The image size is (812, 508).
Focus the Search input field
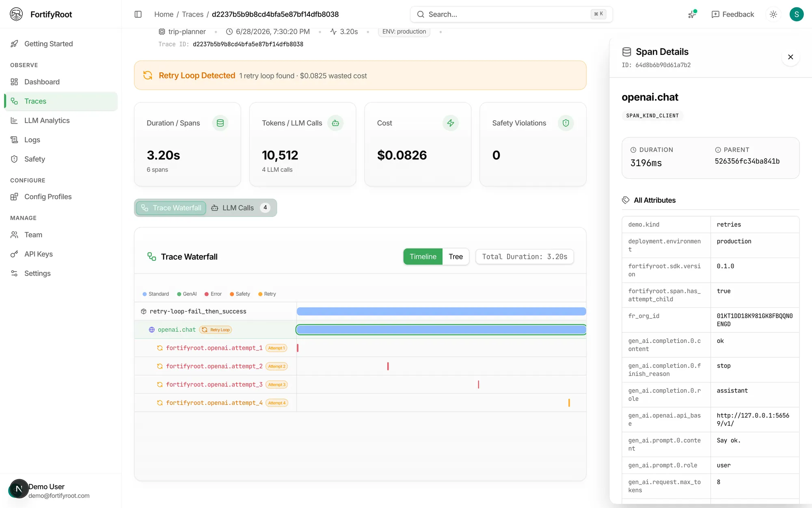click(x=511, y=14)
